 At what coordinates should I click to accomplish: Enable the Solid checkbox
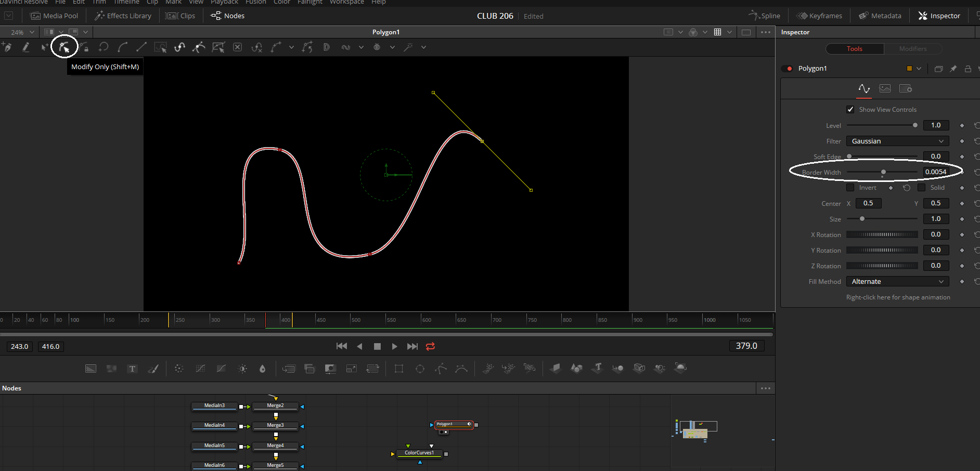(922, 188)
